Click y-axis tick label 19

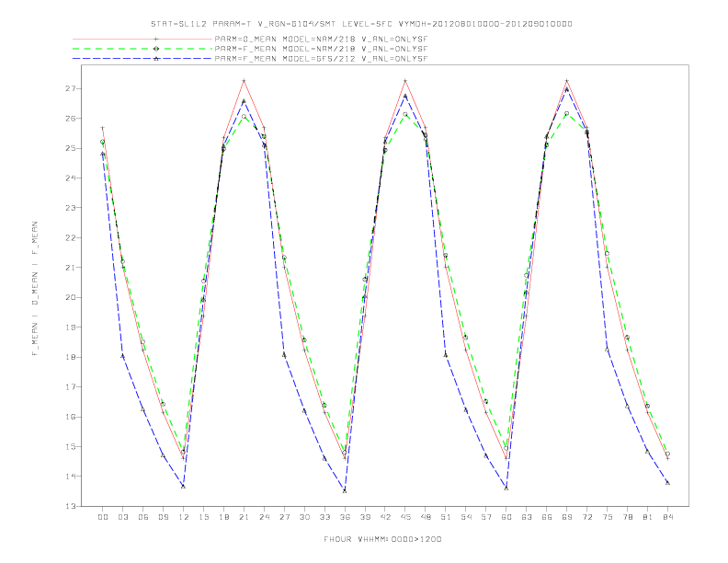point(71,327)
